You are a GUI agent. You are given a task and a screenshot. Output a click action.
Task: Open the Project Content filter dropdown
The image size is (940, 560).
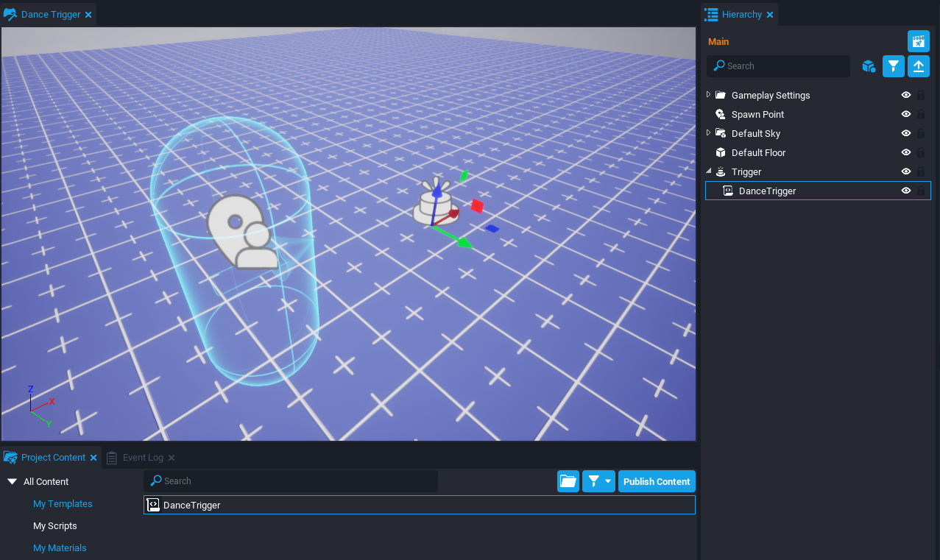tap(598, 481)
